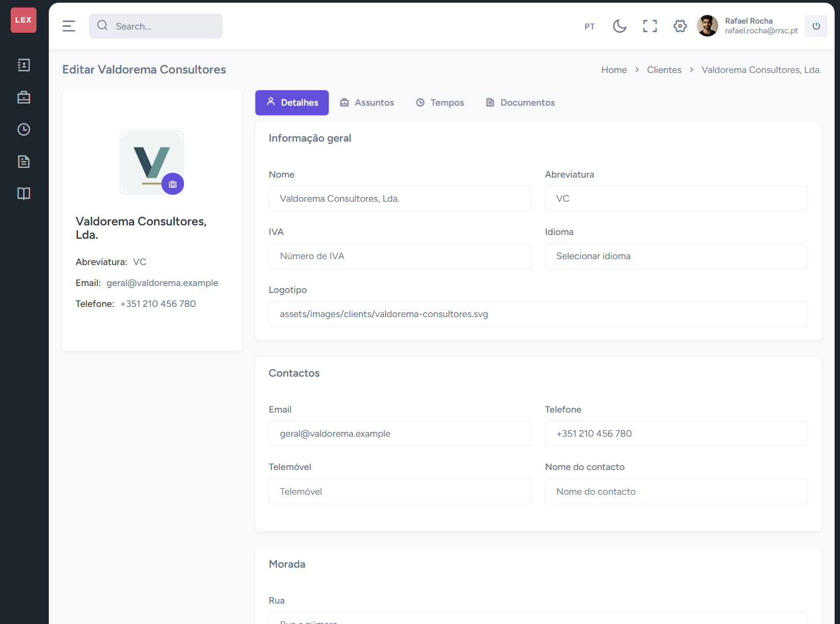Click the Email input in Contactos
This screenshot has height=624, width=840.
pos(400,434)
